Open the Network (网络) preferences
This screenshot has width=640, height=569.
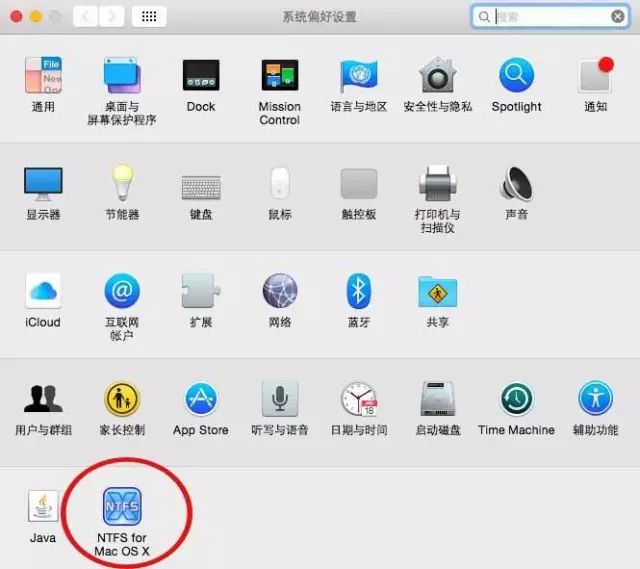click(279, 292)
